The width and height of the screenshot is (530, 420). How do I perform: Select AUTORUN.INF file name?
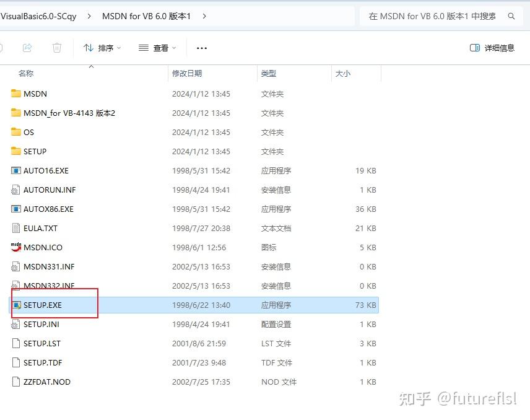tap(50, 190)
